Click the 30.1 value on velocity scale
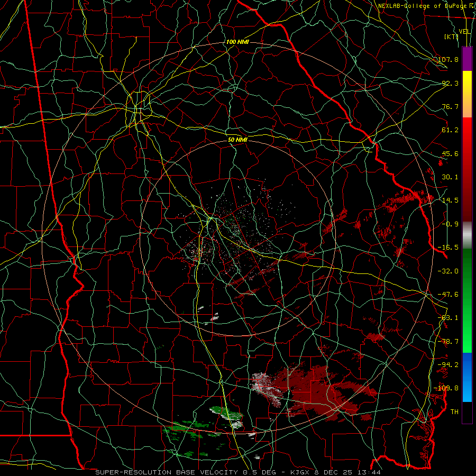This screenshot has height=476, width=476. click(450, 177)
